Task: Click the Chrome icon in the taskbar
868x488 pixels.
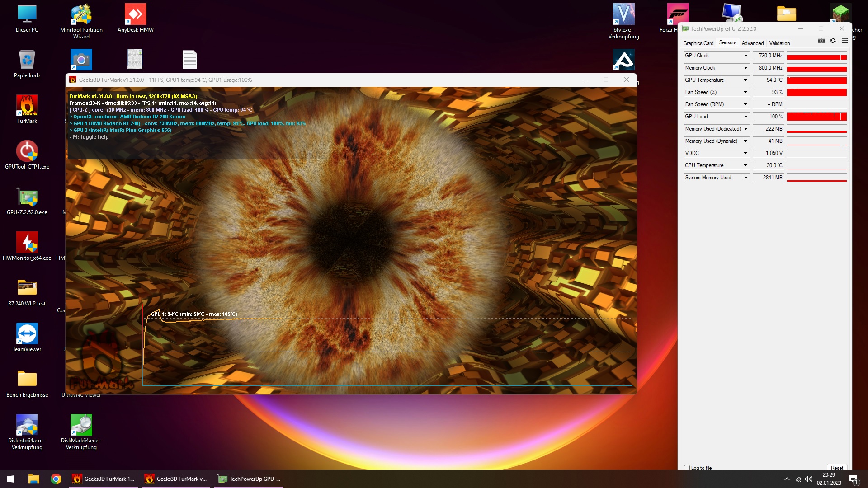Action: coord(56,479)
